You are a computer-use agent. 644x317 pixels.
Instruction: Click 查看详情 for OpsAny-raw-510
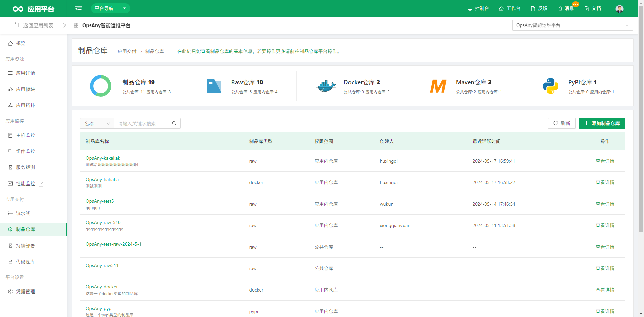point(605,225)
